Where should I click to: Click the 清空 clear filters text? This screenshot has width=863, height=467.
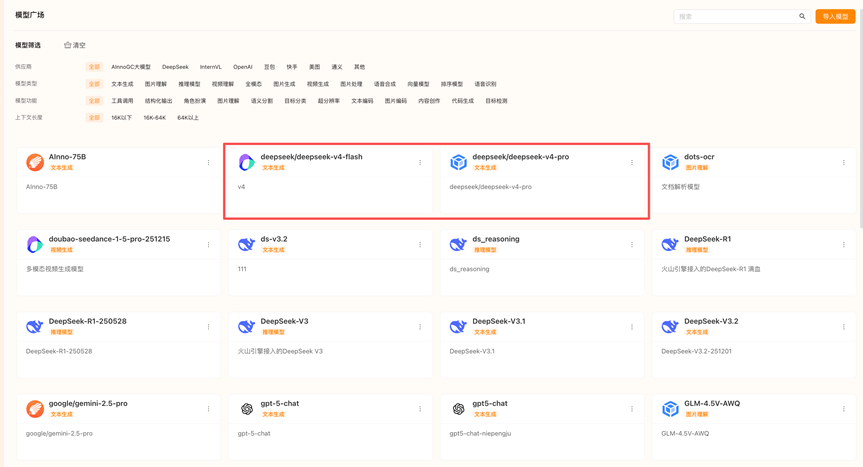click(x=79, y=45)
